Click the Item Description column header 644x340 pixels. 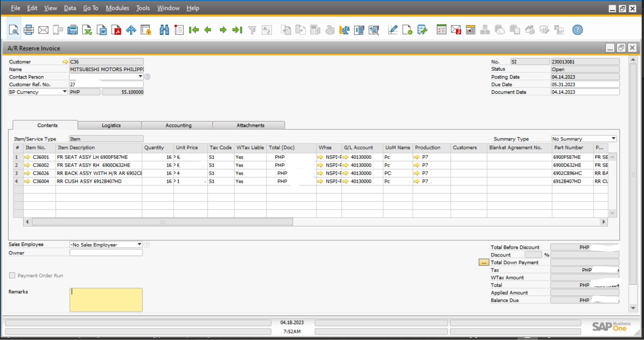coord(99,147)
